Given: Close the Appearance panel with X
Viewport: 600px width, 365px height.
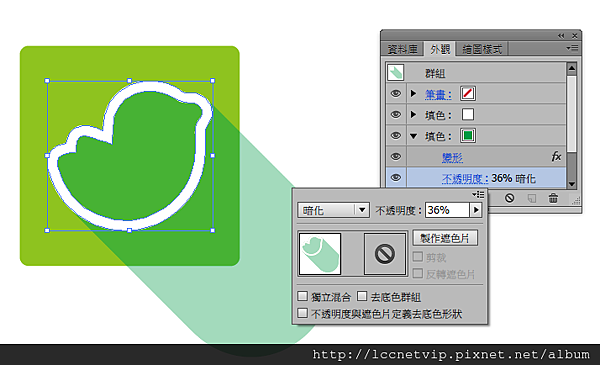Looking at the screenshot, I should click(x=575, y=36).
